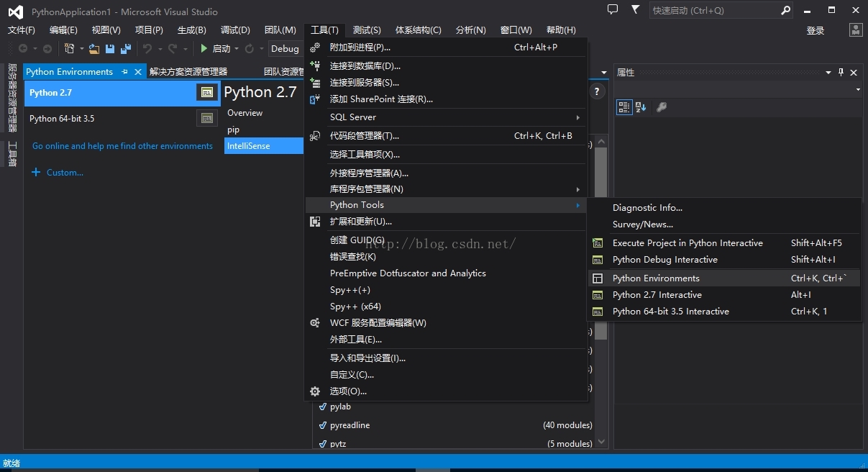
Task: Open the 文件(F) menu
Action: [x=22, y=30]
